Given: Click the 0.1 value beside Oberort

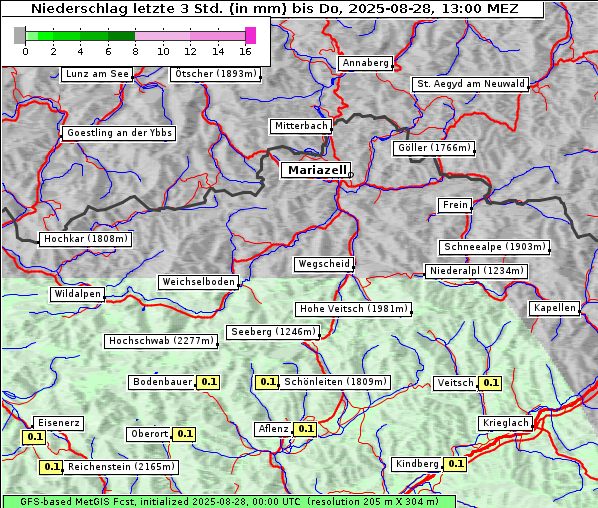Looking at the screenshot, I should (x=184, y=434).
